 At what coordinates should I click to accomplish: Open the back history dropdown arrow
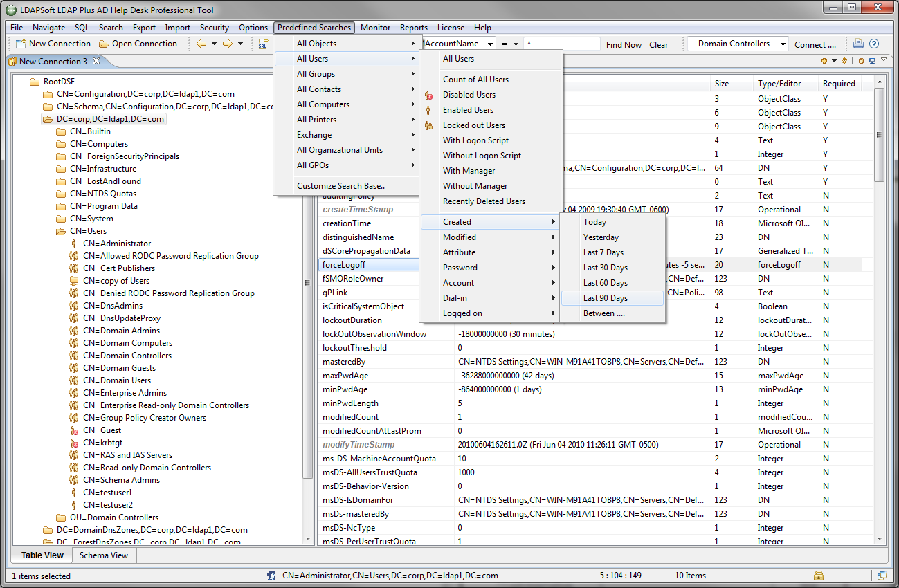[214, 44]
